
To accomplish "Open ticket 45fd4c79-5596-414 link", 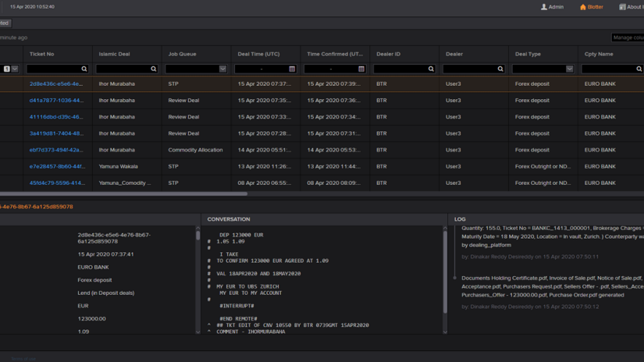I will 57,183.
